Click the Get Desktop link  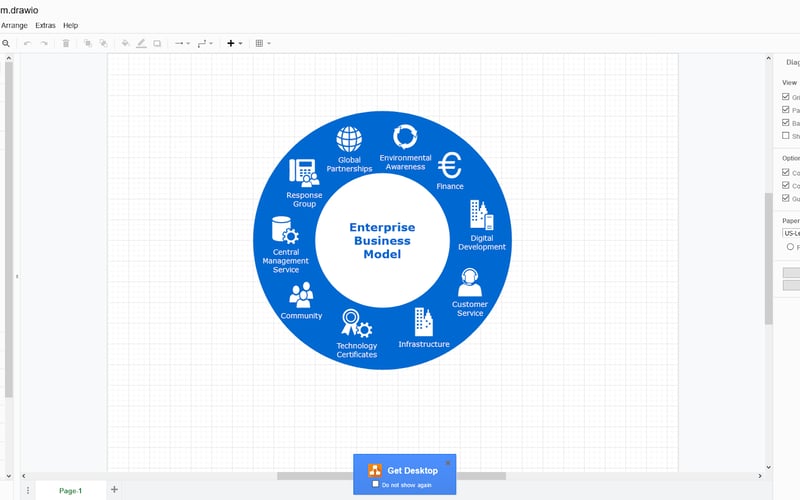pos(412,471)
